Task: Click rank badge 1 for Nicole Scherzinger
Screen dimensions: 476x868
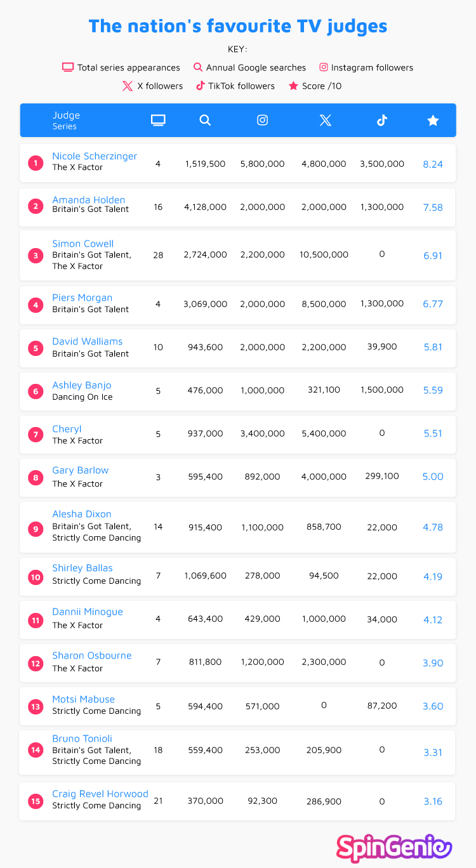Action: tap(36, 164)
